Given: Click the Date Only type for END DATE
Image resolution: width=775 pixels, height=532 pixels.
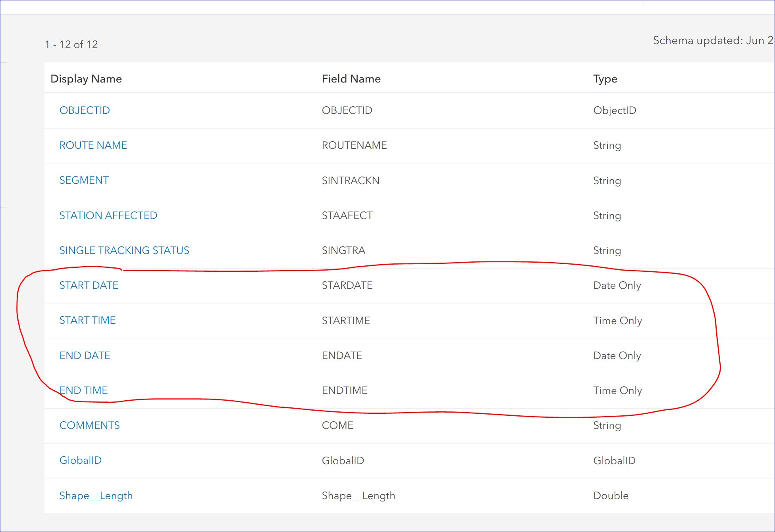Looking at the screenshot, I should point(617,355).
